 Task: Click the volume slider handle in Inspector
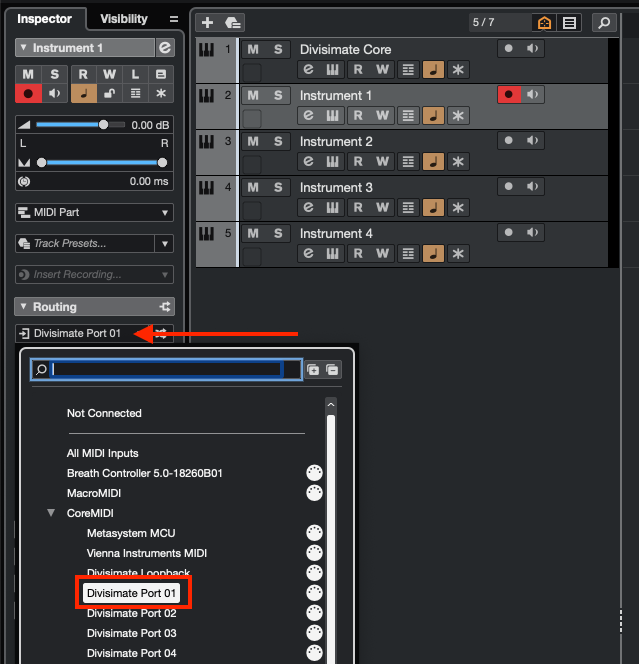point(103,125)
